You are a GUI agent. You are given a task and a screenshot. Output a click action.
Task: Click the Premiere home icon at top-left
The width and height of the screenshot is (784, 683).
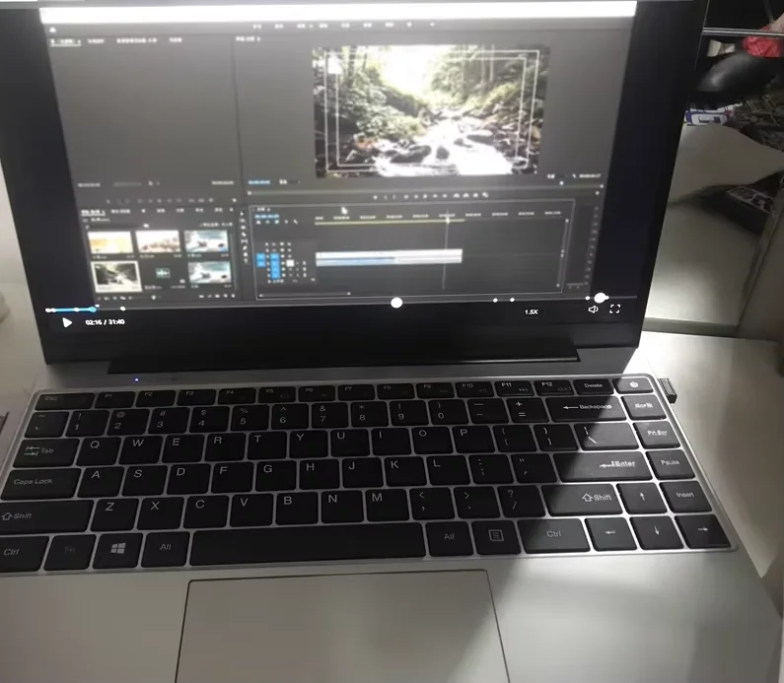coord(52,30)
